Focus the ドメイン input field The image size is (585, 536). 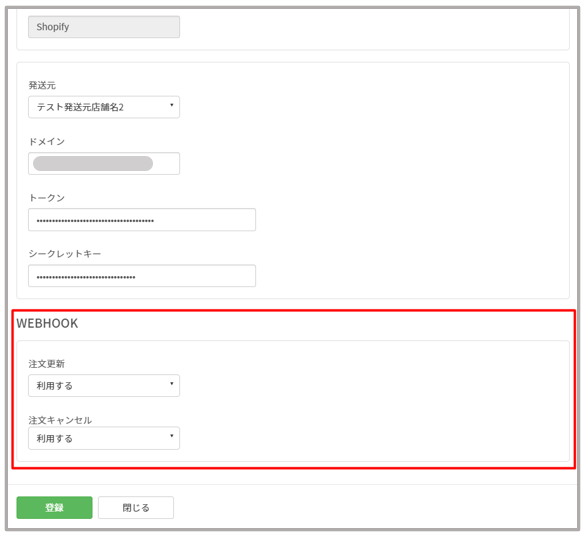[104, 163]
